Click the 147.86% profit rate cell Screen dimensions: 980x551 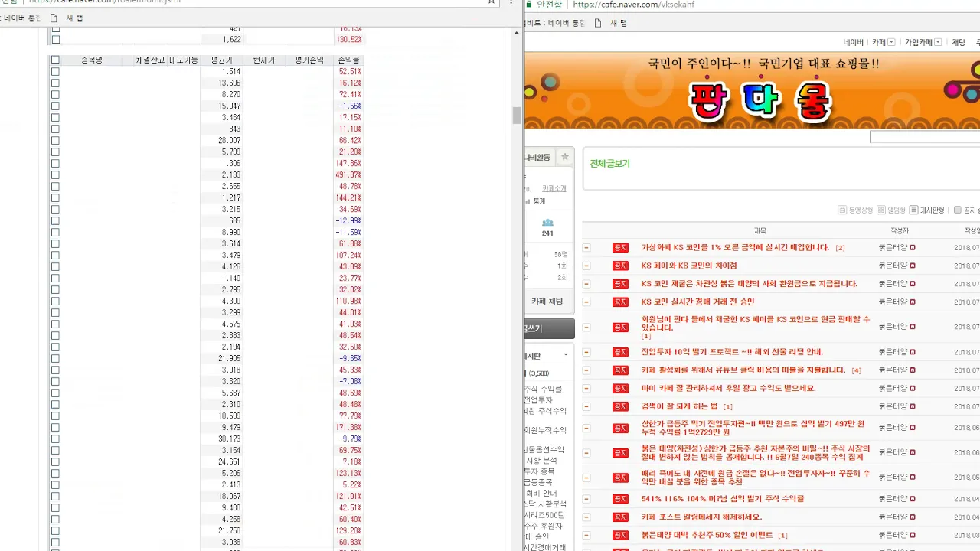point(348,163)
